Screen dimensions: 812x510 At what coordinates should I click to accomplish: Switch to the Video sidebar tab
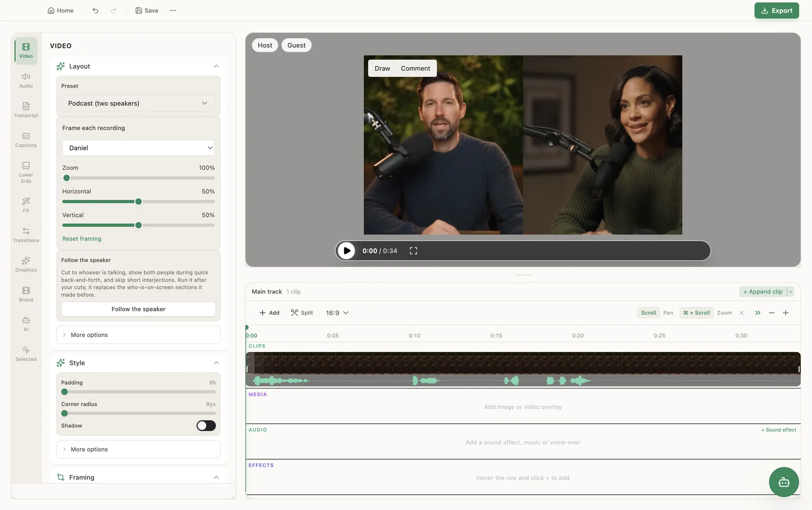(x=26, y=51)
